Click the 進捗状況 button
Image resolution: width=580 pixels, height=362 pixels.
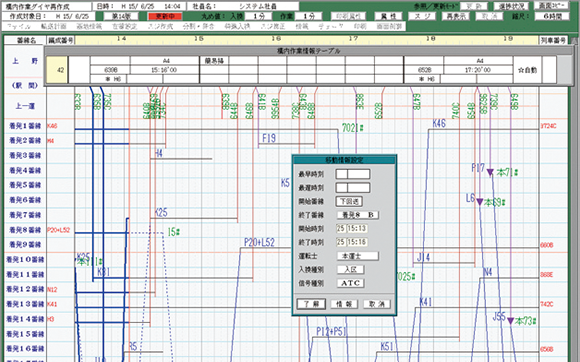[x=511, y=6]
